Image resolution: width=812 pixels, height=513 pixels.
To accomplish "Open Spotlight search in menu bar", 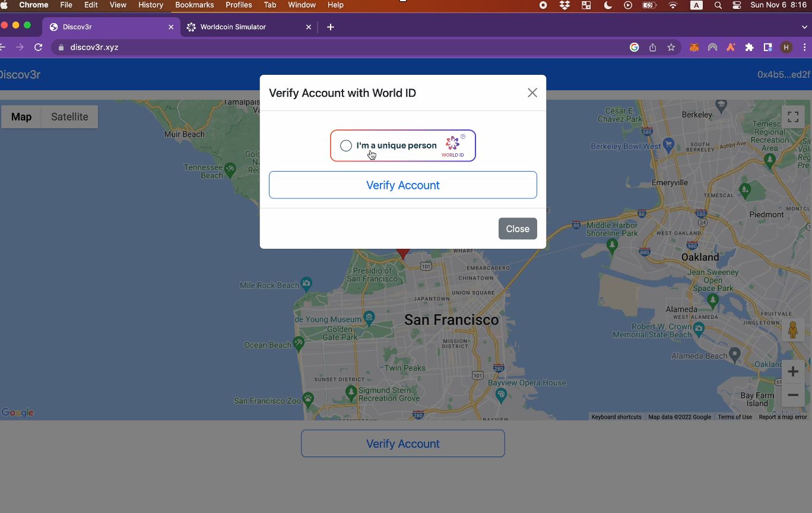I will point(718,5).
